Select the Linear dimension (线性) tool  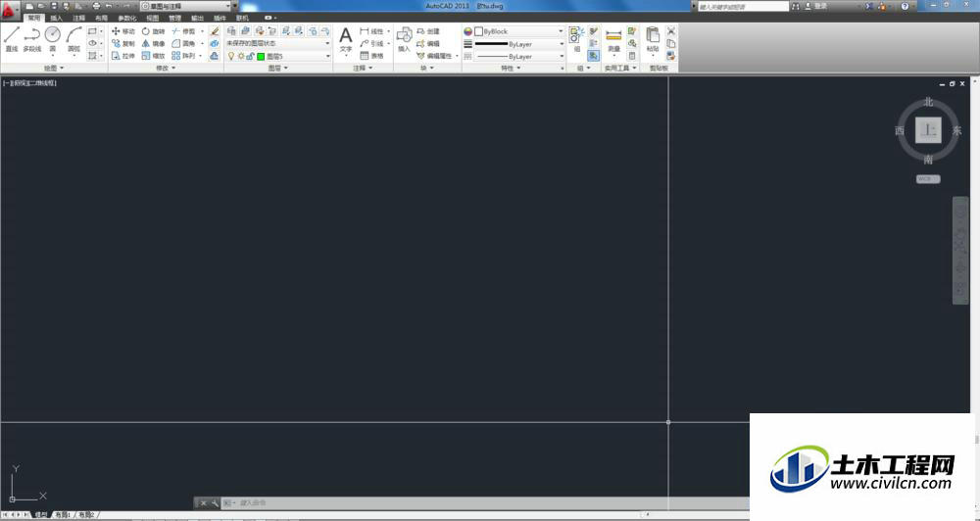click(371, 30)
